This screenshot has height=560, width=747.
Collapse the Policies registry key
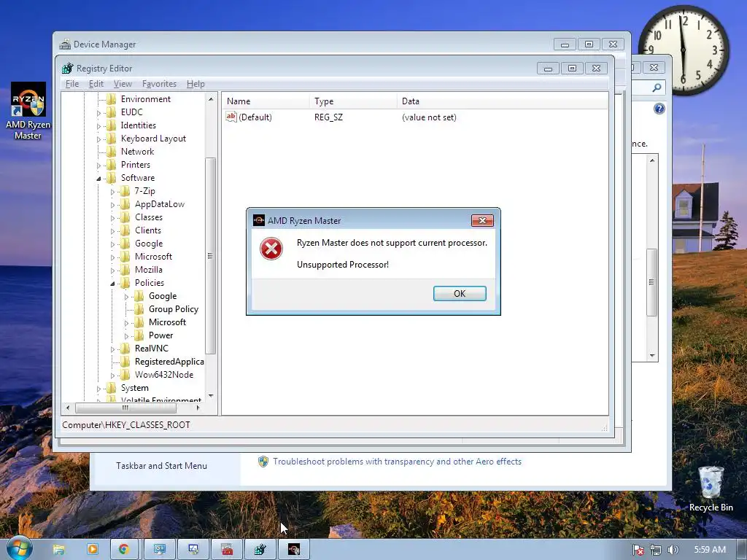(112, 284)
